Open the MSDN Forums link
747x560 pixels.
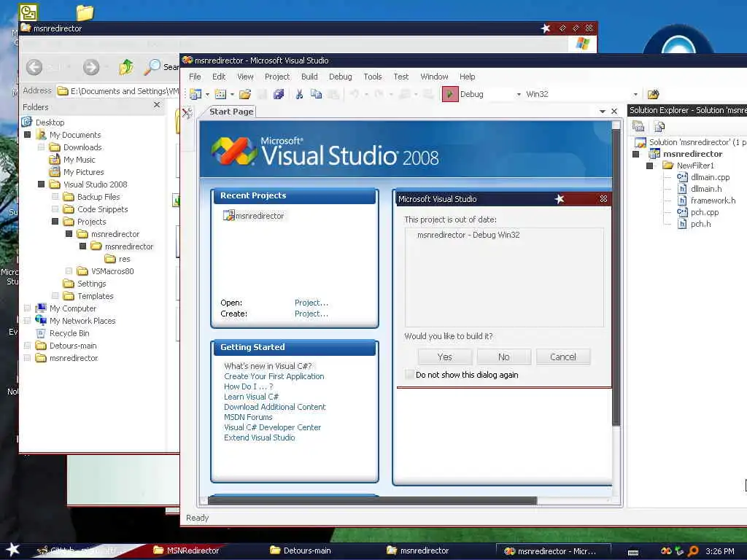pyautogui.click(x=248, y=417)
